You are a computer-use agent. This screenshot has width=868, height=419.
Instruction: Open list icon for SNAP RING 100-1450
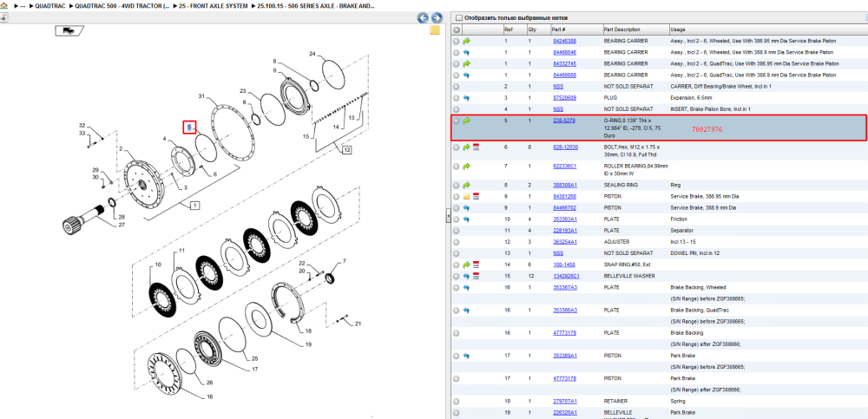[476, 265]
